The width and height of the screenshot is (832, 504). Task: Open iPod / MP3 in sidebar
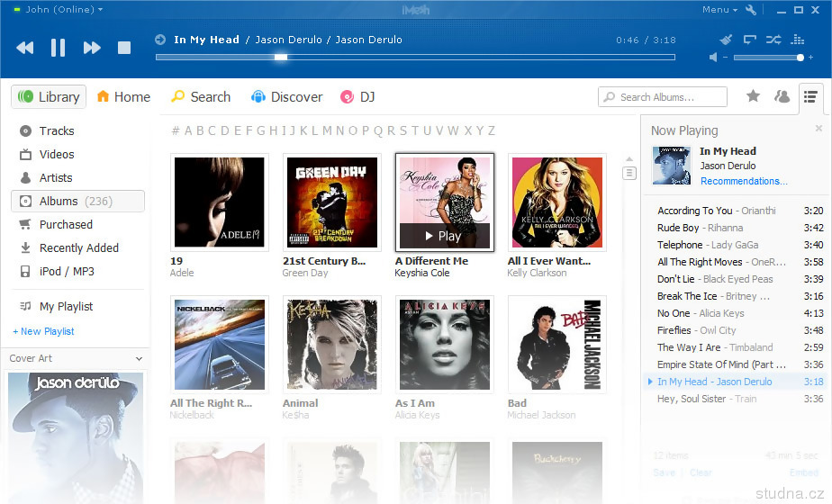click(x=57, y=271)
